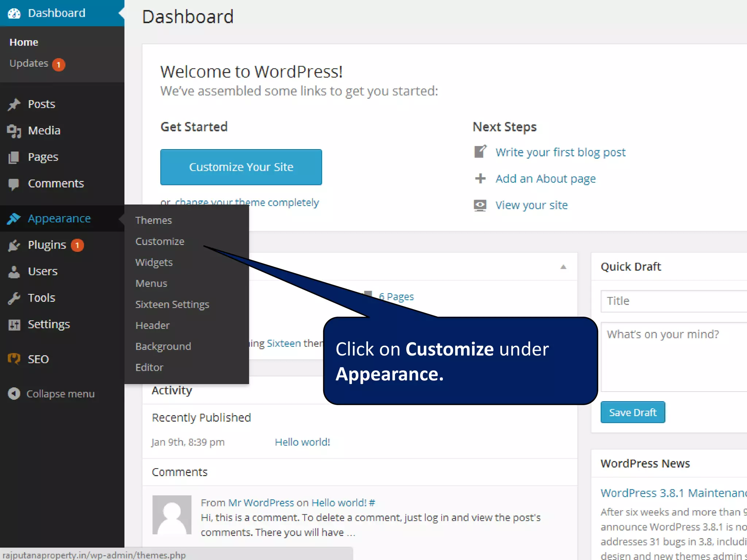
Task: Open the Sixteen theme link
Action: point(284,343)
